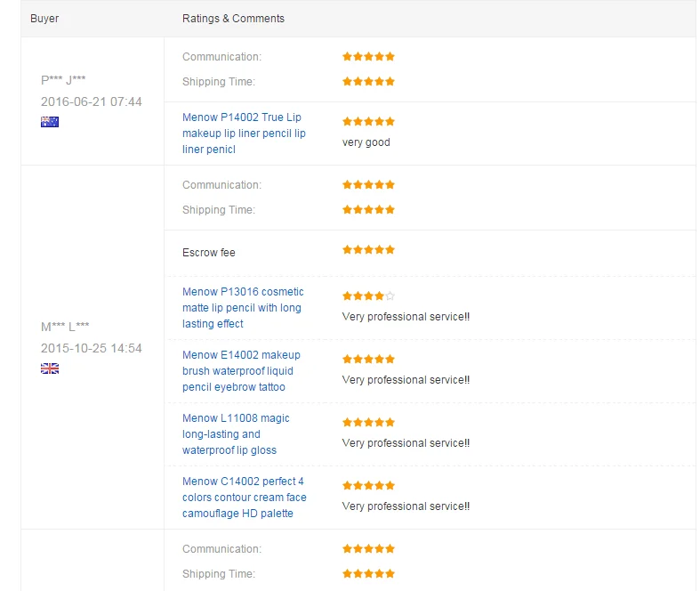The image size is (700, 591).
Task: Click the UK flag under M*** L***
Action: (x=50, y=368)
